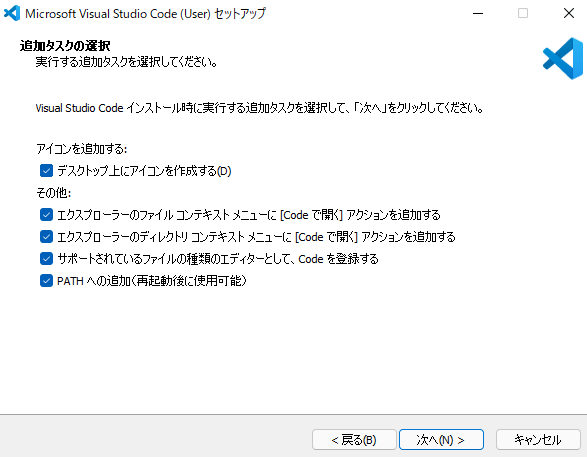Toggle file context menu 'Code で開く' checkbox
This screenshot has height=457, width=587.
(x=46, y=215)
